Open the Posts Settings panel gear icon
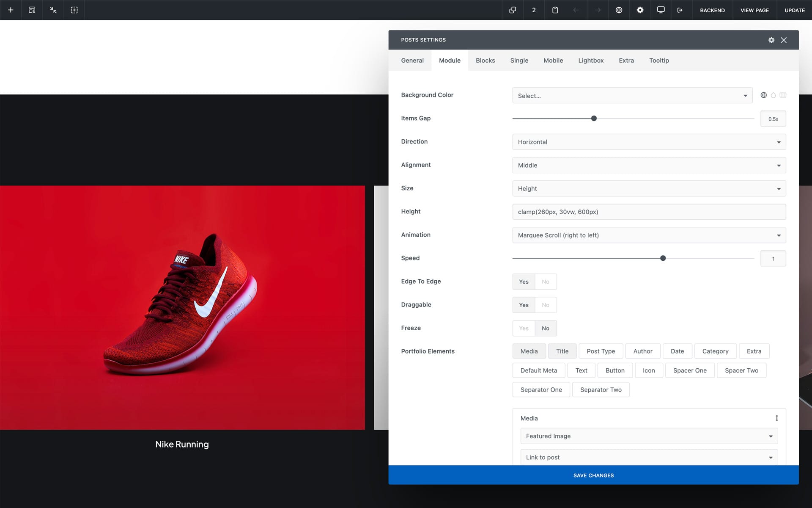This screenshot has height=508, width=812. point(771,40)
